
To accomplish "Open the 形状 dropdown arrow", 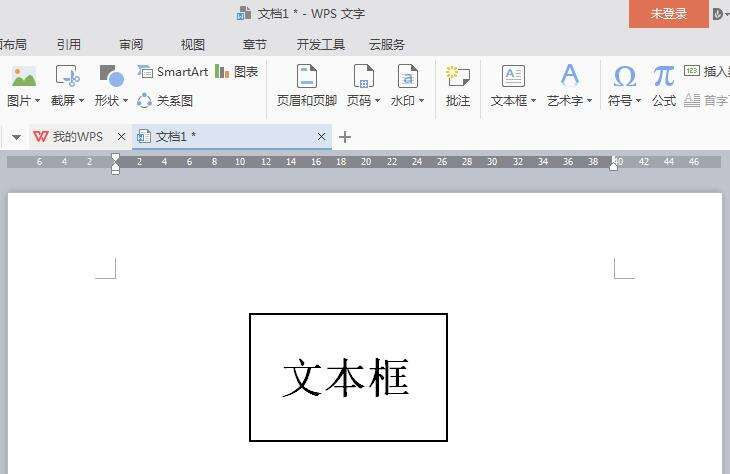I will (125, 101).
